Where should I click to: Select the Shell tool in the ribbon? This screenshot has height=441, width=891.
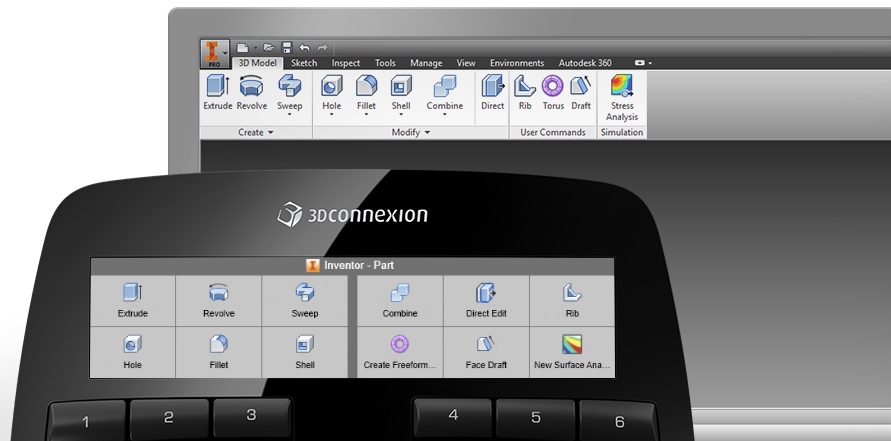[401, 91]
